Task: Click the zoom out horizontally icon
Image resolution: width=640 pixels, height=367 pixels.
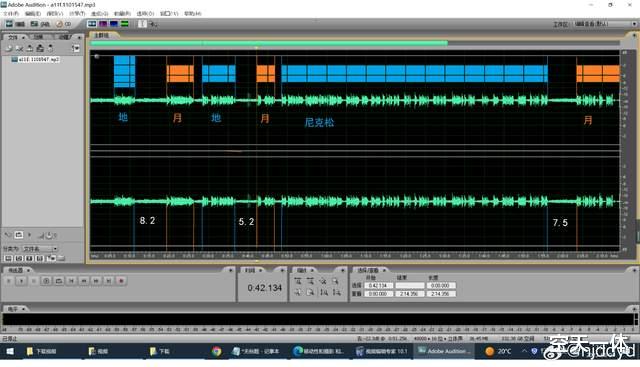Action: pos(310,281)
